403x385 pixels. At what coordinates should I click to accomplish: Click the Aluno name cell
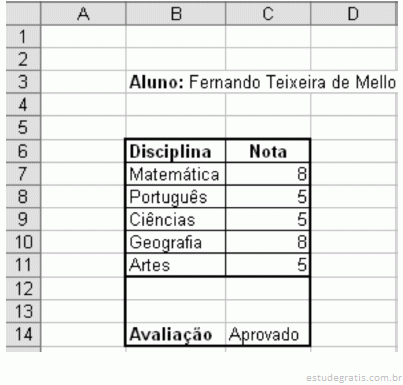pos(262,82)
